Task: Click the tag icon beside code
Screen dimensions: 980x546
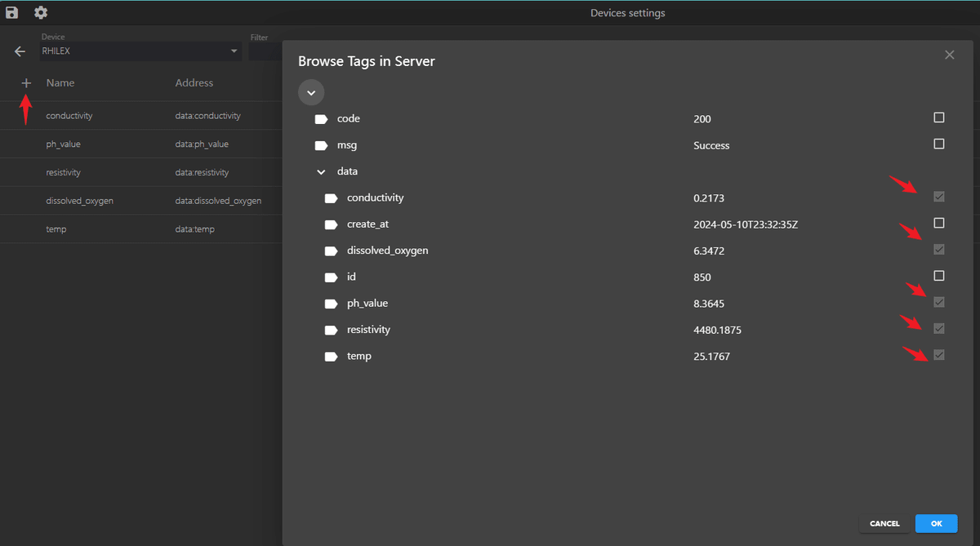Action: click(321, 119)
